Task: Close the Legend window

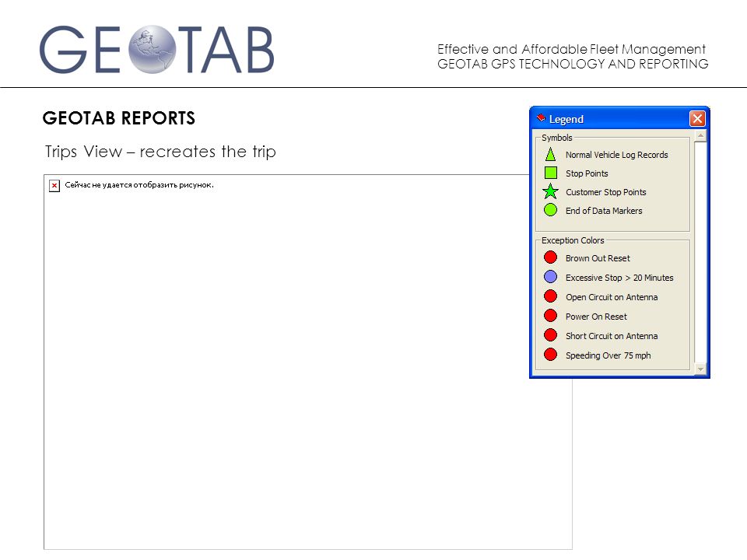Action: pos(697,118)
